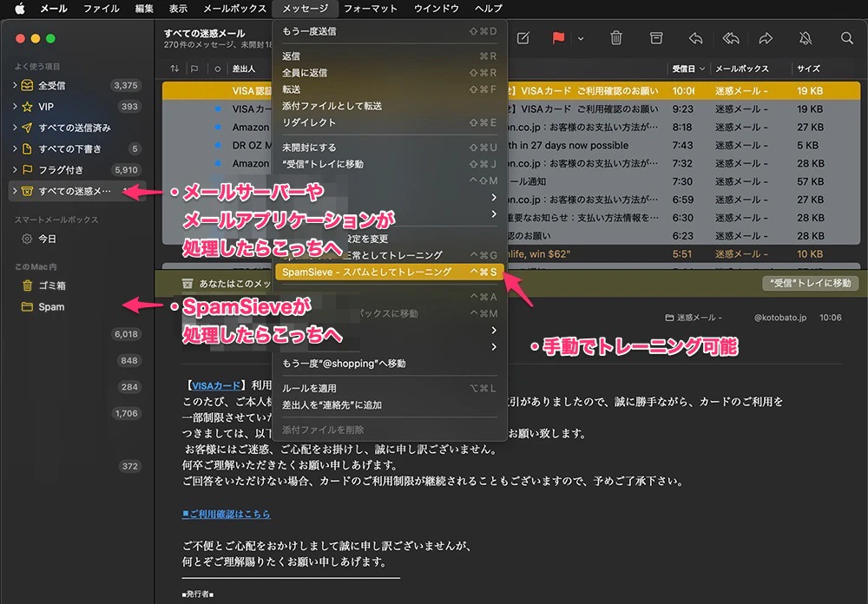
Task: Click the reply-all double arrow icon
Action: coord(731,38)
